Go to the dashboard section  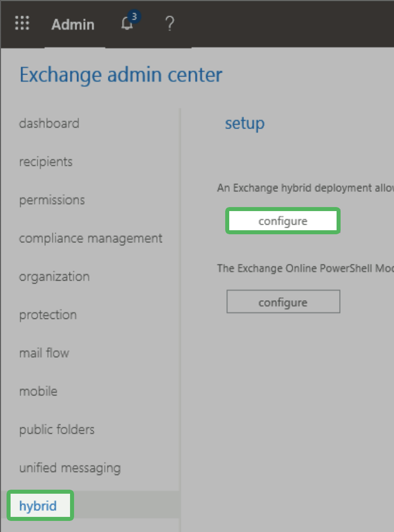[x=49, y=123]
